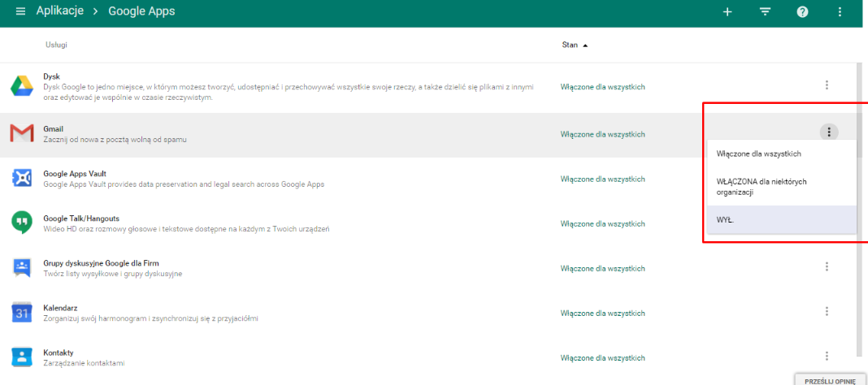Click the Google Apps Vault icon
Image resolution: width=868 pixels, height=385 pixels.
click(x=22, y=178)
